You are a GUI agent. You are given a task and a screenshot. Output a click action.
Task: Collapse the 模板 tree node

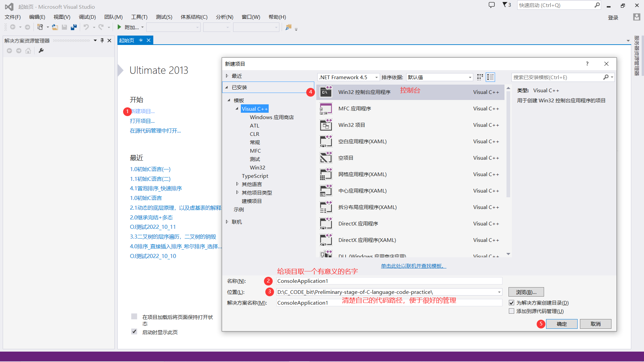tap(229, 100)
